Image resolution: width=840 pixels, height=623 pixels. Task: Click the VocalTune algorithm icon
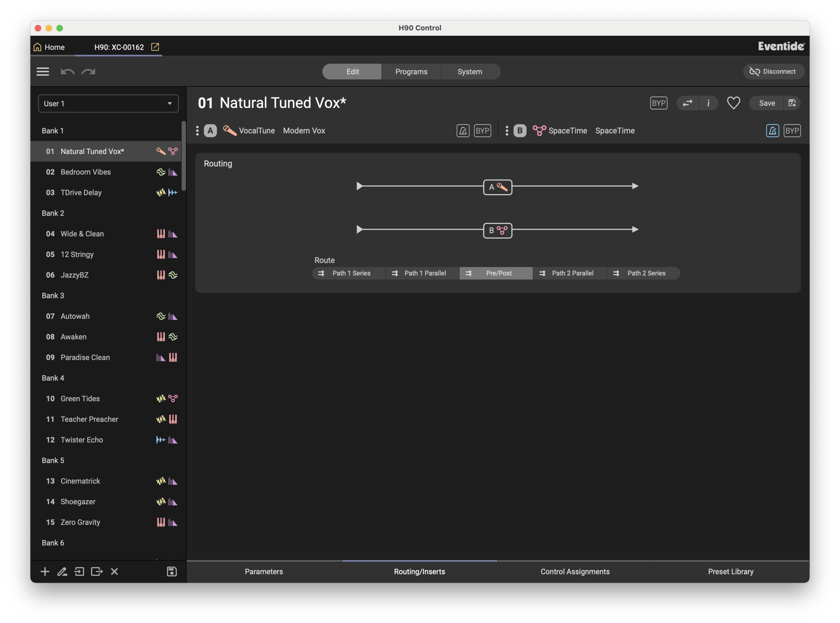pos(230,131)
